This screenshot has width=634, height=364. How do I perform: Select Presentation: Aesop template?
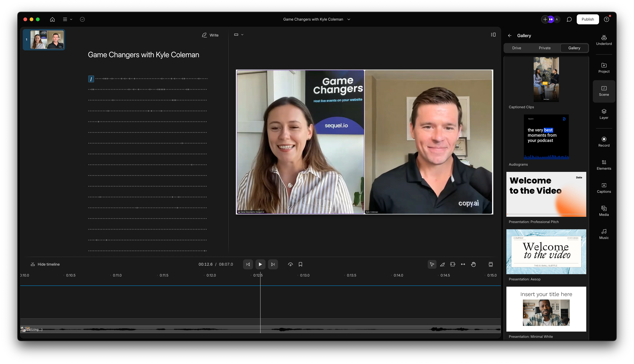click(546, 252)
